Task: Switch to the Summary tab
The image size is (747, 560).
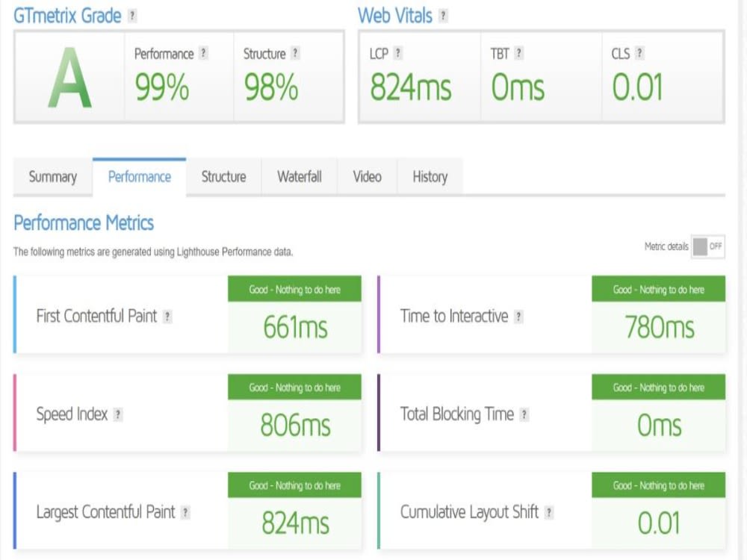Action: click(53, 177)
